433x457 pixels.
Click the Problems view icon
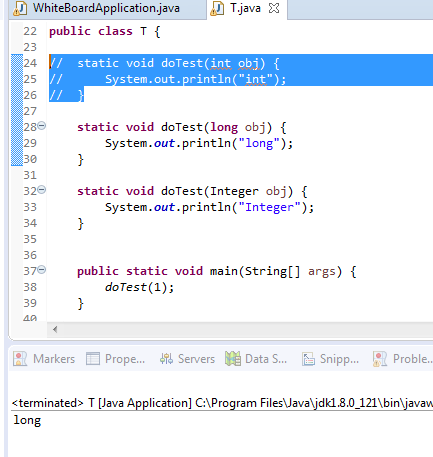pos(380,359)
